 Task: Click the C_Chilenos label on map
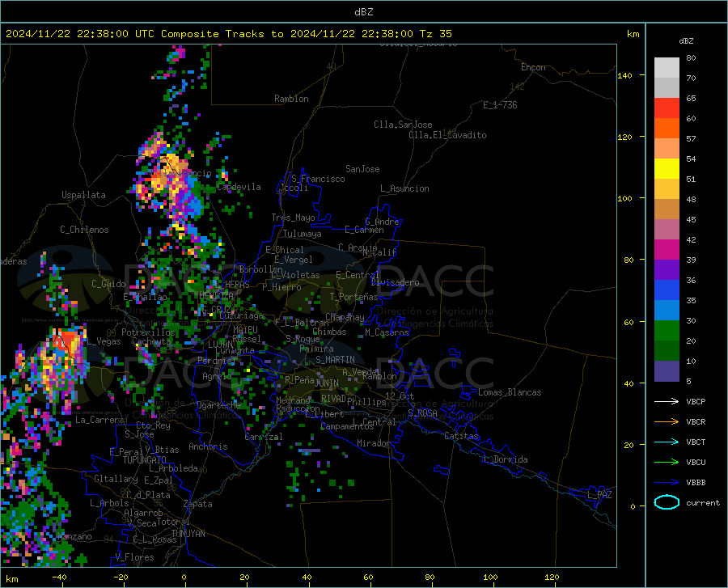[84, 230]
